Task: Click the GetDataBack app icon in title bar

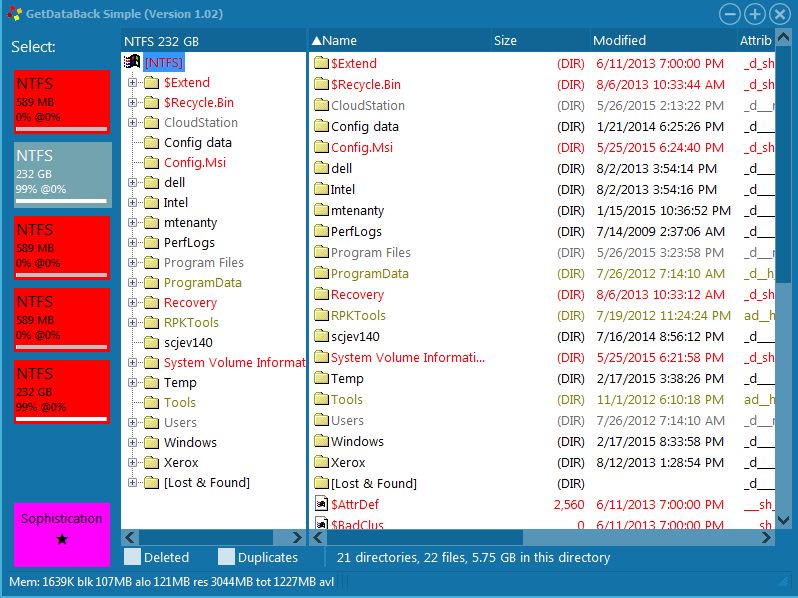Action: (13, 14)
